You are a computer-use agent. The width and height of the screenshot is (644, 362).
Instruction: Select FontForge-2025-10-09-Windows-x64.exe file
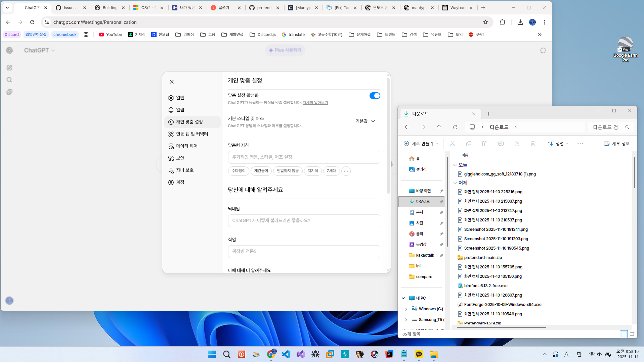click(x=503, y=305)
